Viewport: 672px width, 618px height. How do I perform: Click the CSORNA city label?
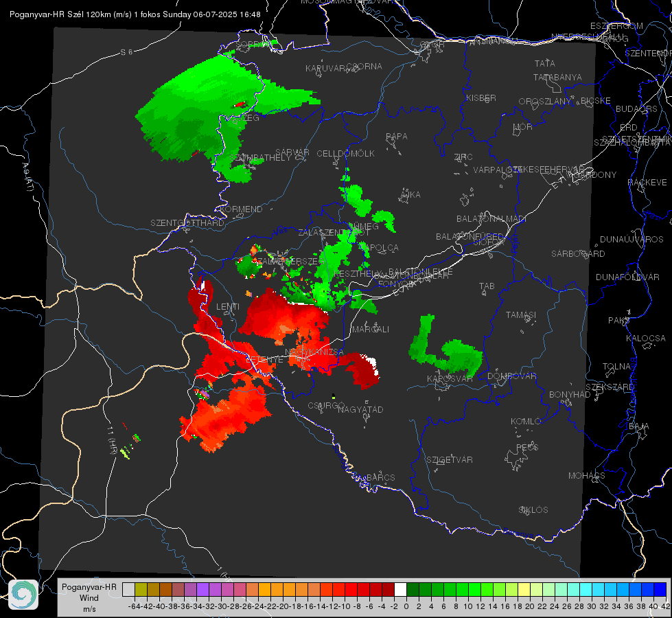[364, 66]
